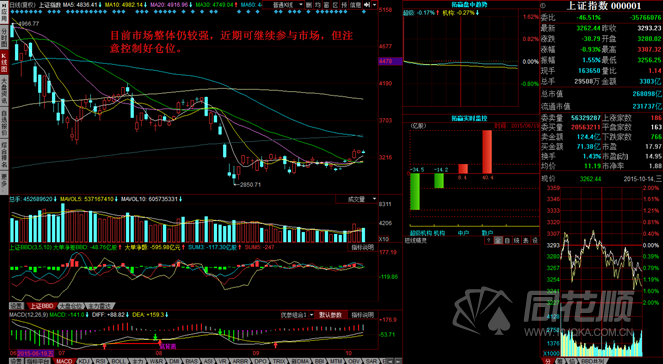This screenshot has width=663, height=364.
Task: Open the 成交量 indicator dropdown
Action: 356,199
